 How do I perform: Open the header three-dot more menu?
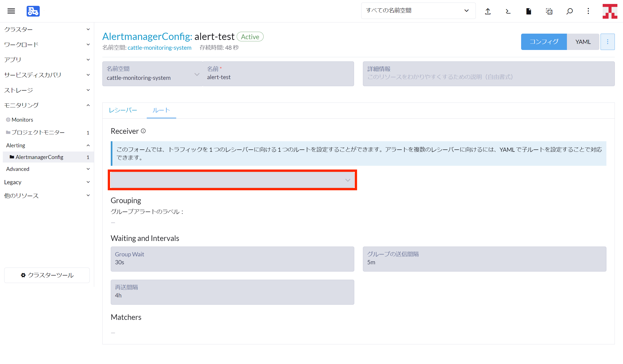(588, 11)
